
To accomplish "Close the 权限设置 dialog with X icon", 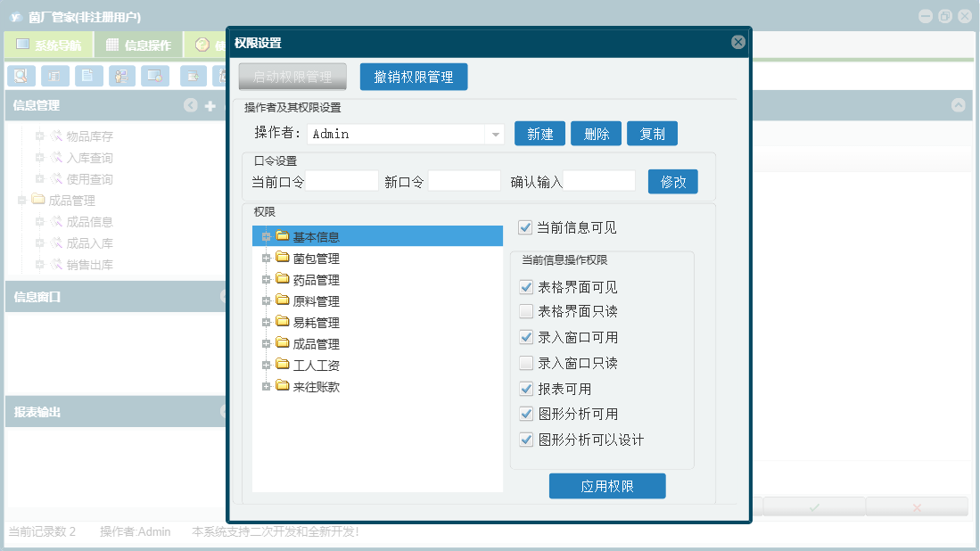I will point(738,42).
